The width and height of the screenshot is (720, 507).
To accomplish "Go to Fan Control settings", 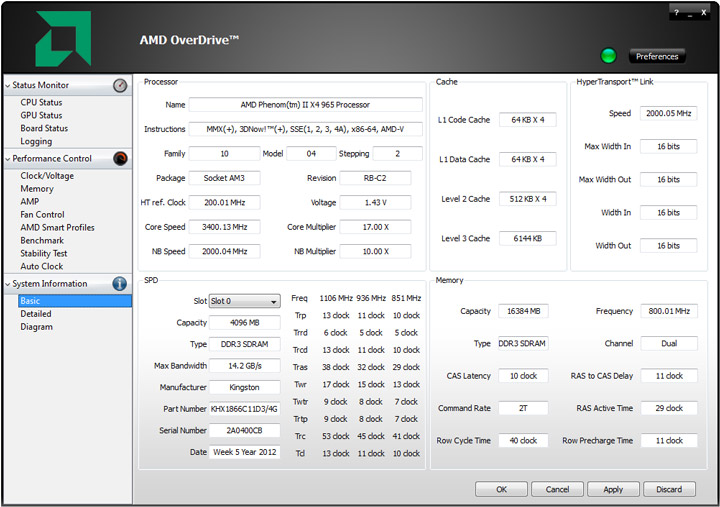I will [x=42, y=215].
